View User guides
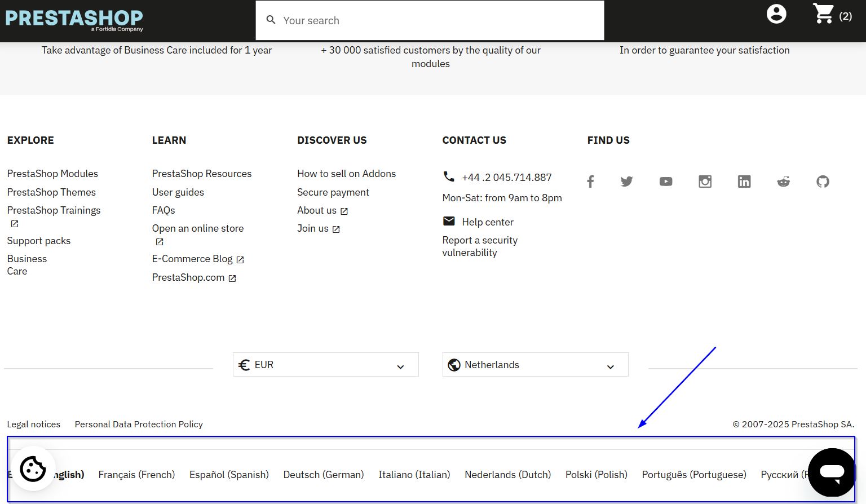This screenshot has width=866, height=504. click(178, 192)
